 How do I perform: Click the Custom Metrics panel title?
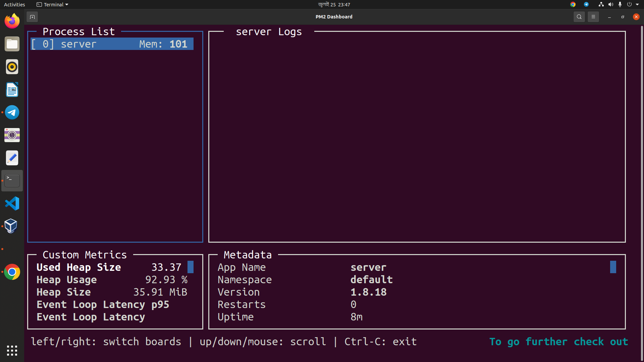click(85, 255)
